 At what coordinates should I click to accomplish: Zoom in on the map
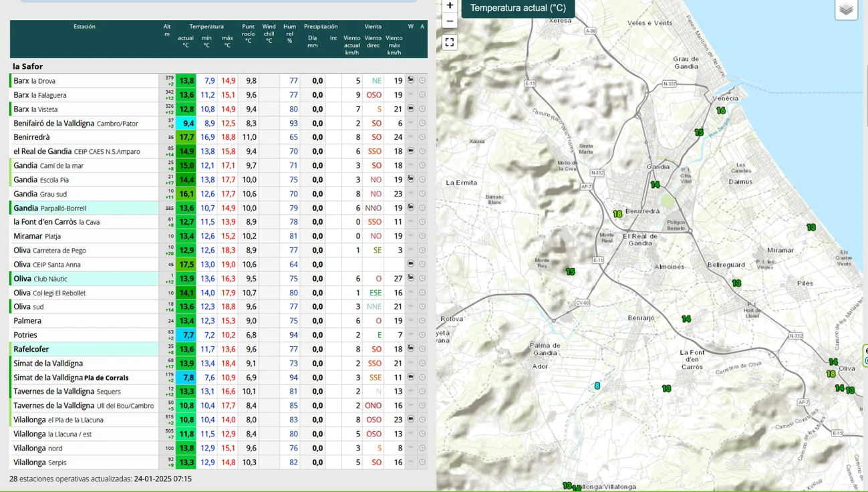point(450,5)
